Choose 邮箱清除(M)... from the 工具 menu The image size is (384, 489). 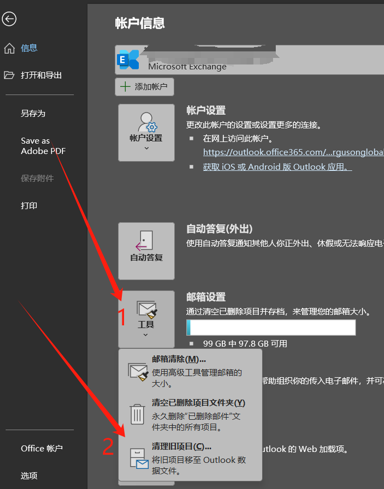coord(190,371)
